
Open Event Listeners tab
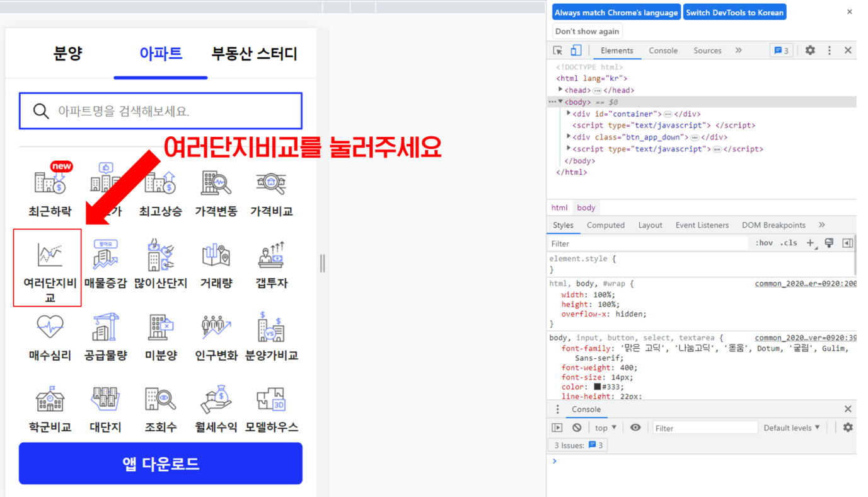[702, 225]
